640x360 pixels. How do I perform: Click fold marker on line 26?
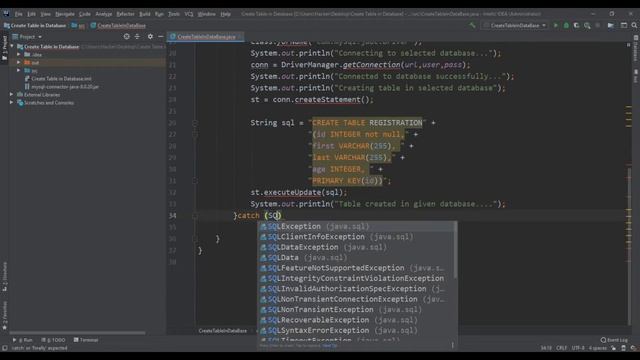195,123
